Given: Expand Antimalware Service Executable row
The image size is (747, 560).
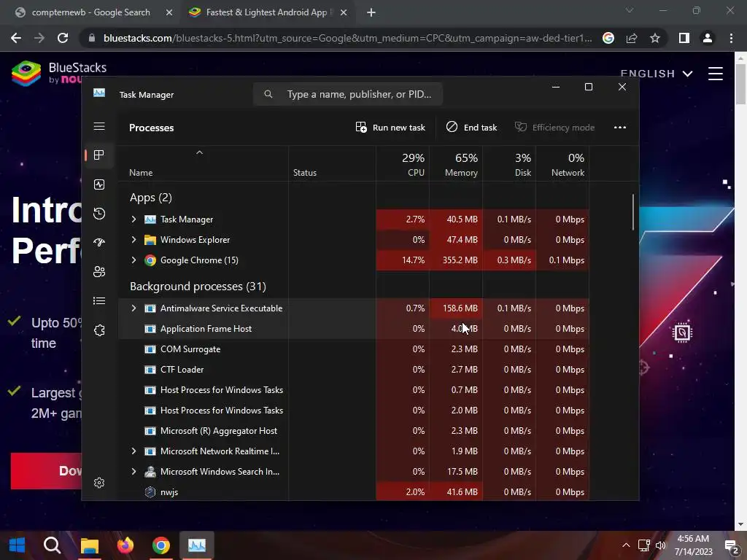Looking at the screenshot, I should pos(133,308).
